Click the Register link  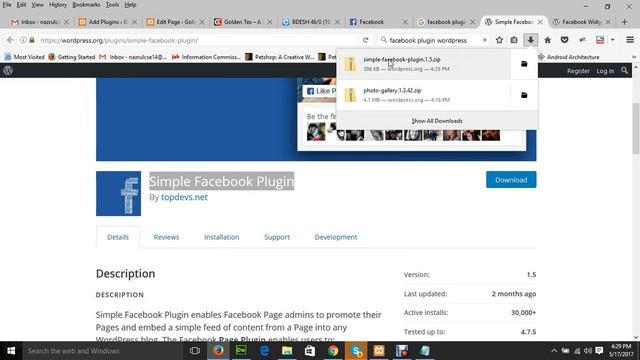(x=578, y=71)
